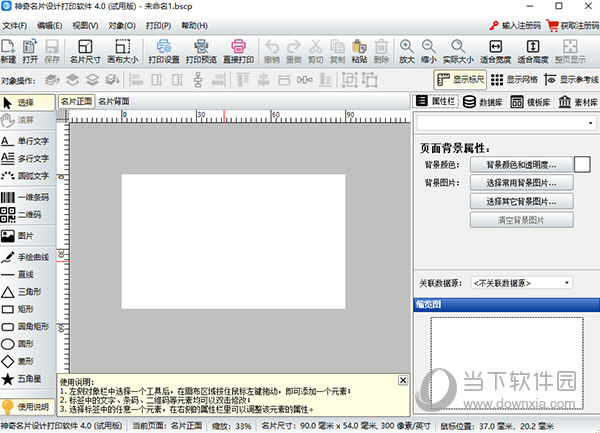Open the 打印(P) menu
This screenshot has width=600, height=433.
pos(158,26)
